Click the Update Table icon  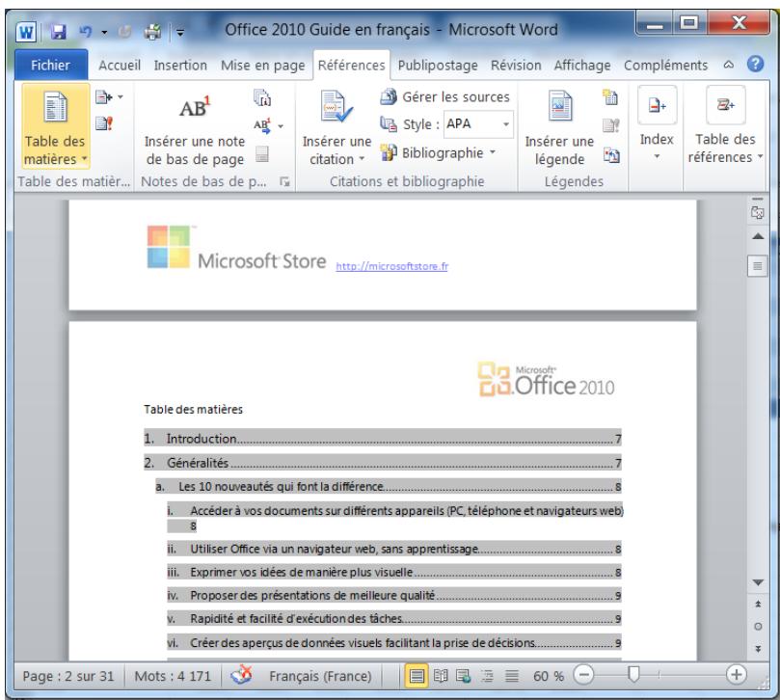click(x=104, y=123)
